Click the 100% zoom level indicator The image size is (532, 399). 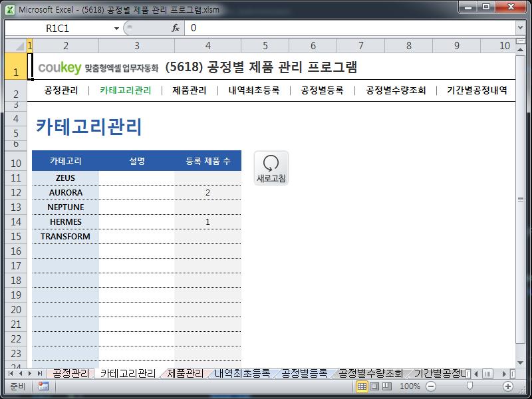410,386
